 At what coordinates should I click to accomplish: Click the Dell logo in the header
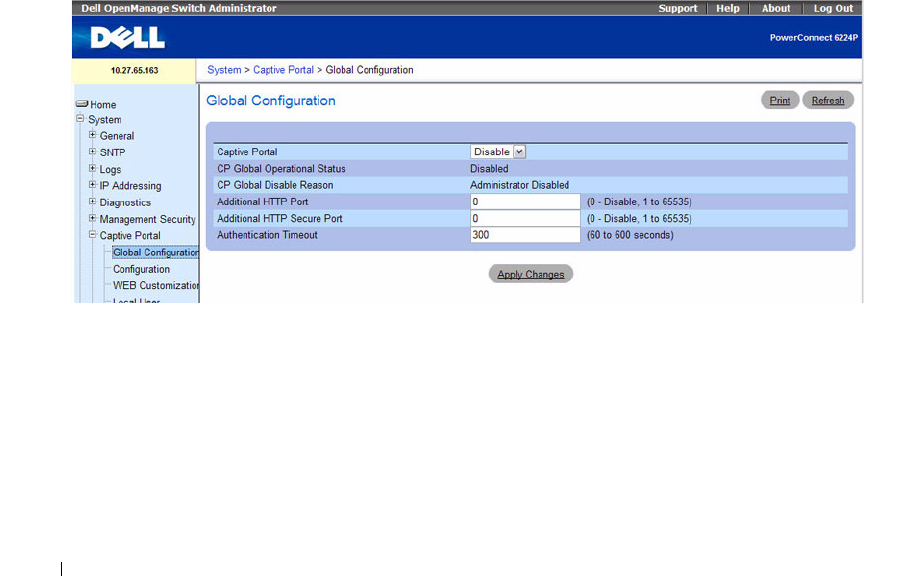(127, 37)
